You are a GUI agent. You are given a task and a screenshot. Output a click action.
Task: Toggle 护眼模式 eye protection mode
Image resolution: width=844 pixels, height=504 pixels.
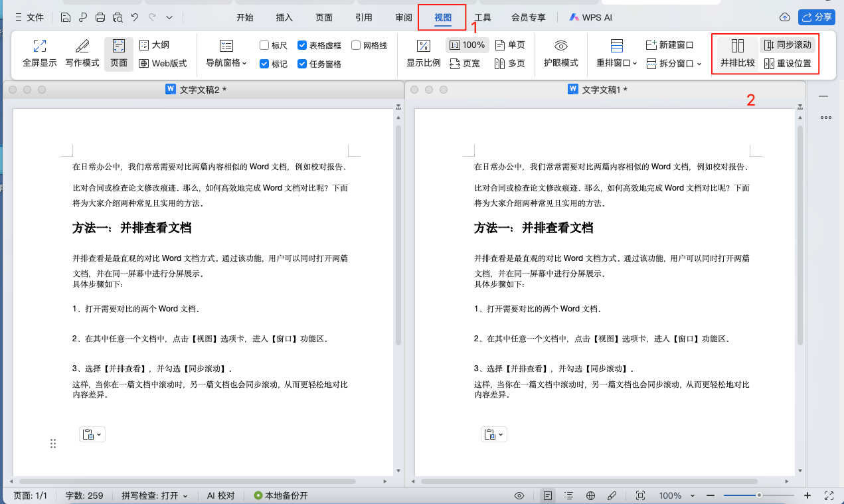point(561,54)
